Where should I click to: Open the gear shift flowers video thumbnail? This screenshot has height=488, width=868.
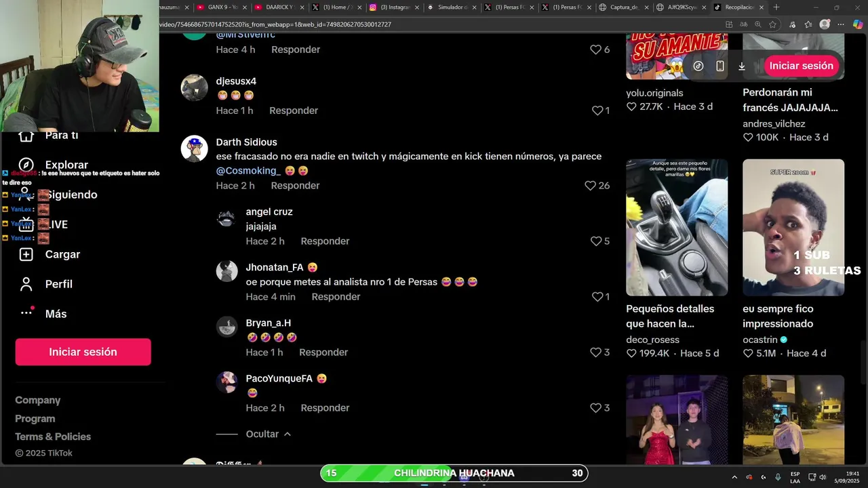pos(677,228)
